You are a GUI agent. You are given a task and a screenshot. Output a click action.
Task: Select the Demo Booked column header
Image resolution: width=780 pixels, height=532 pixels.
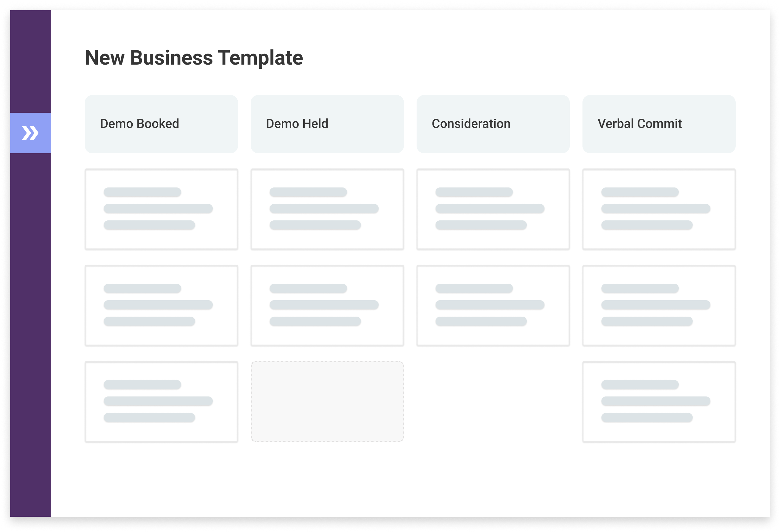[x=161, y=124]
